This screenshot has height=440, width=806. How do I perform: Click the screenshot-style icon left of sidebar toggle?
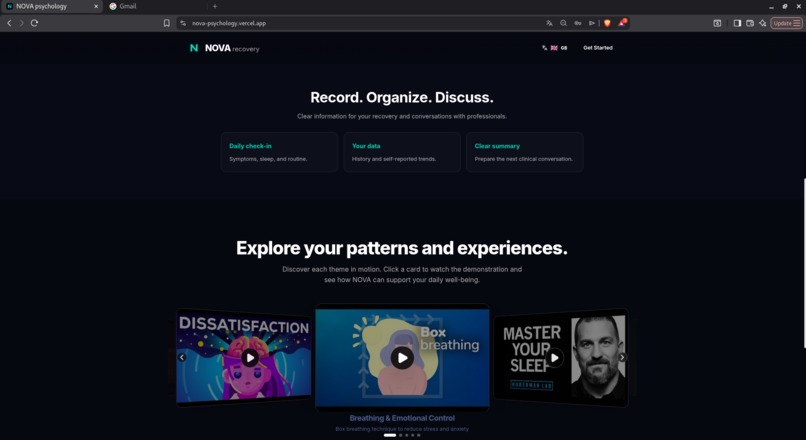tap(717, 23)
